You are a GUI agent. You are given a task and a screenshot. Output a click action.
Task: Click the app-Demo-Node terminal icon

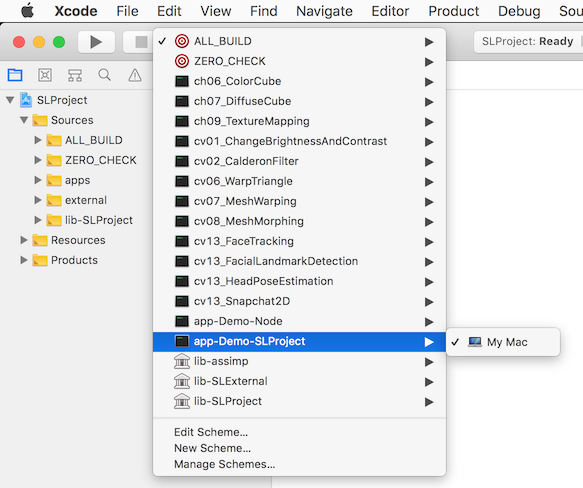(182, 321)
